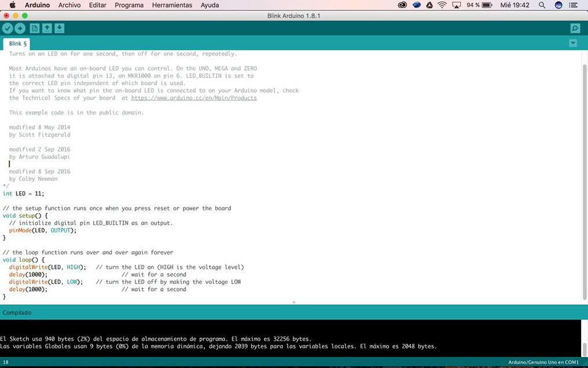Viewport: 588px width, 368px height.
Task: Click the 'pinMode(LED, OUTPUT);' line
Action: [x=43, y=231]
